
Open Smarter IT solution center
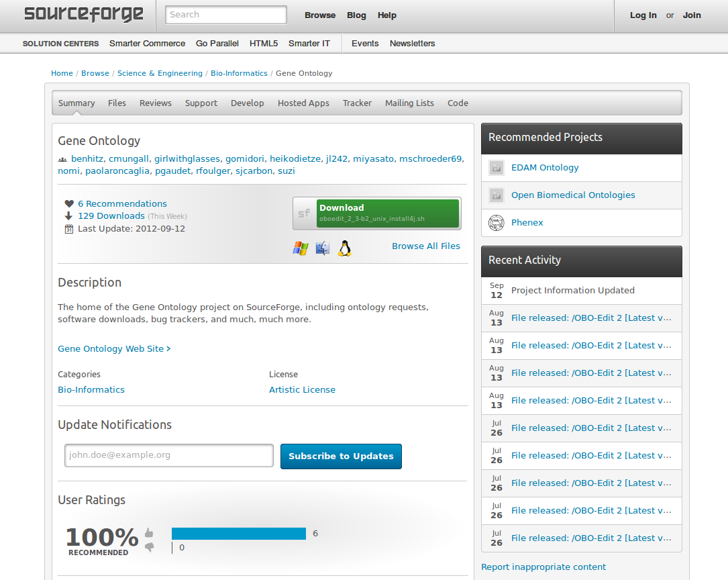pos(309,43)
